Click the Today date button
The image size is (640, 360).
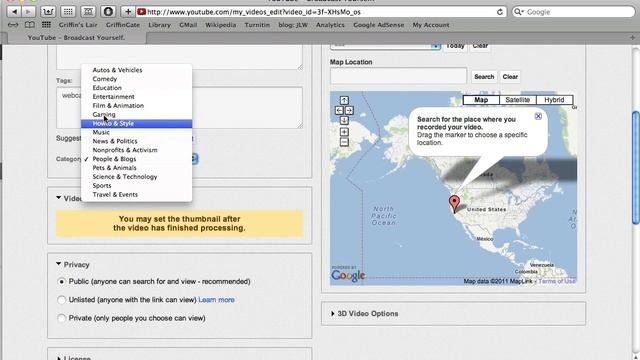pyautogui.click(x=455, y=46)
